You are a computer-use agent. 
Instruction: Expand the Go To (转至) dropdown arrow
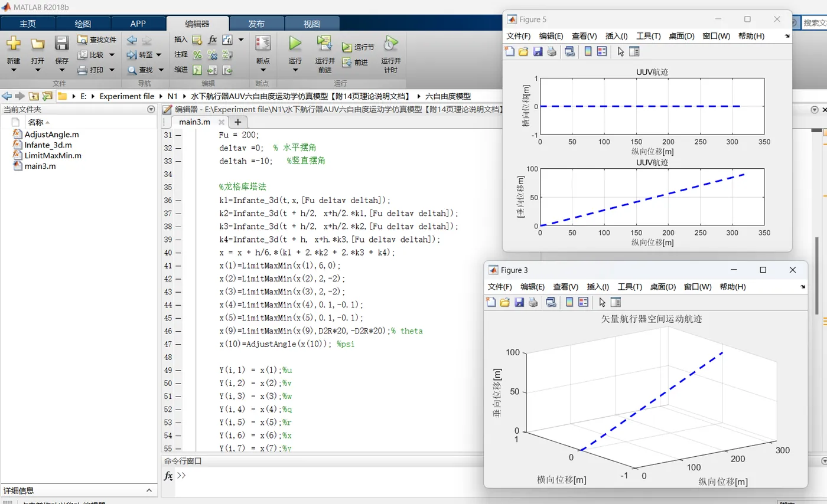tap(159, 55)
